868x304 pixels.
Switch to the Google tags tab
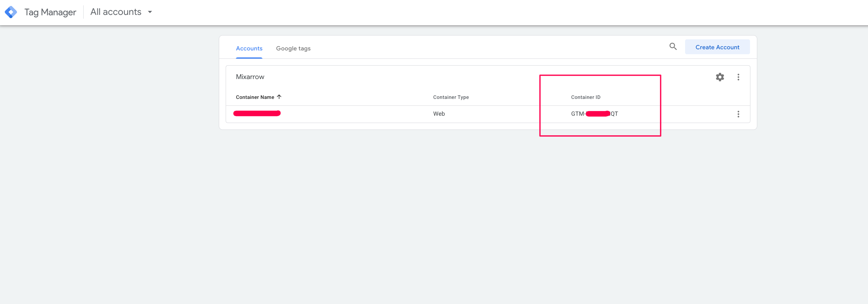pos(293,49)
